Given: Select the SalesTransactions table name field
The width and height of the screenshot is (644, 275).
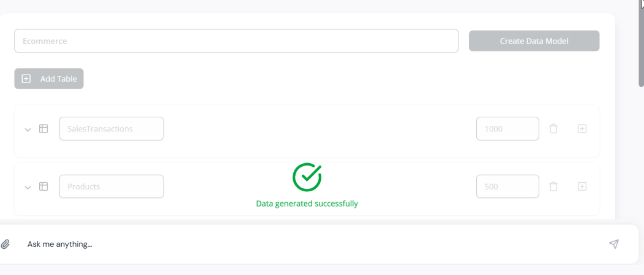Looking at the screenshot, I should click(111, 129).
